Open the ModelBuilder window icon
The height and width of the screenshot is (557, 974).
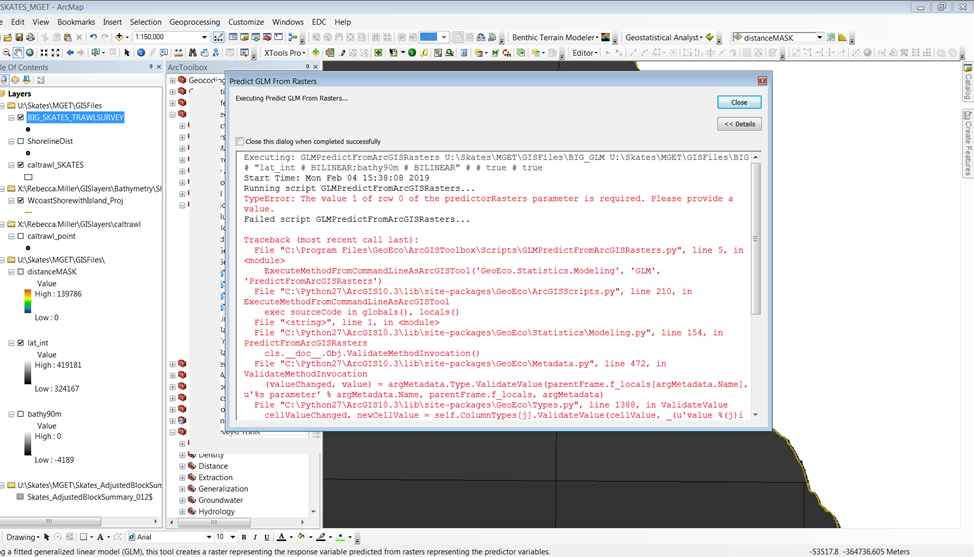(x=293, y=37)
